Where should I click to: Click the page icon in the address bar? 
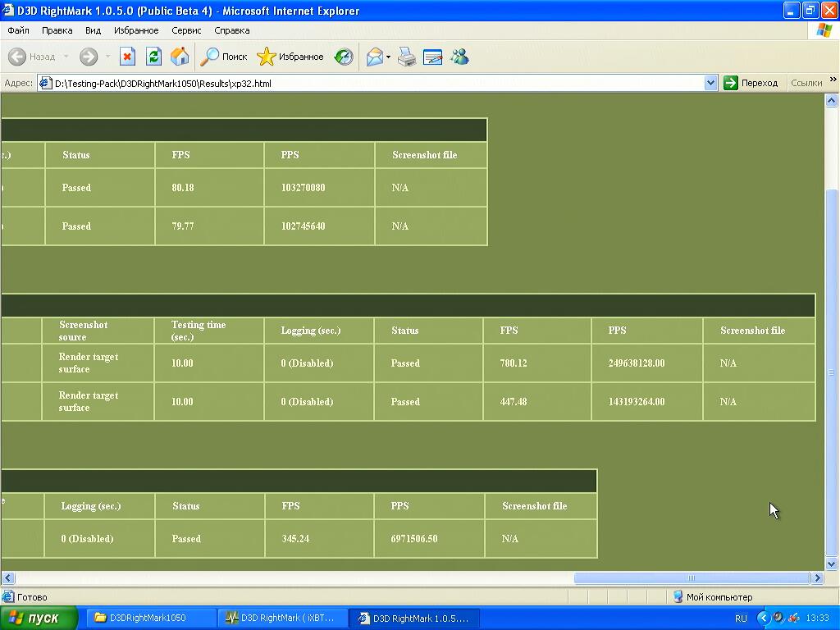coord(46,83)
